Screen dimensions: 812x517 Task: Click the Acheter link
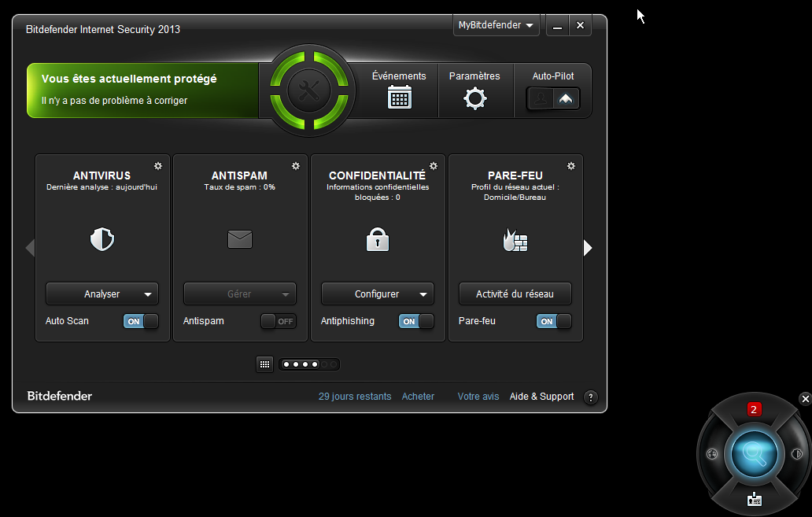(x=418, y=397)
